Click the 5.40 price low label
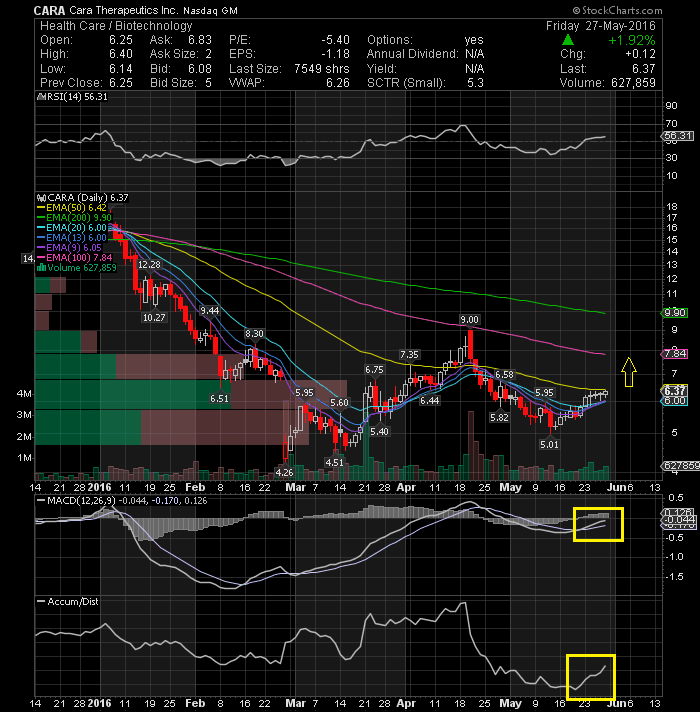 click(379, 431)
